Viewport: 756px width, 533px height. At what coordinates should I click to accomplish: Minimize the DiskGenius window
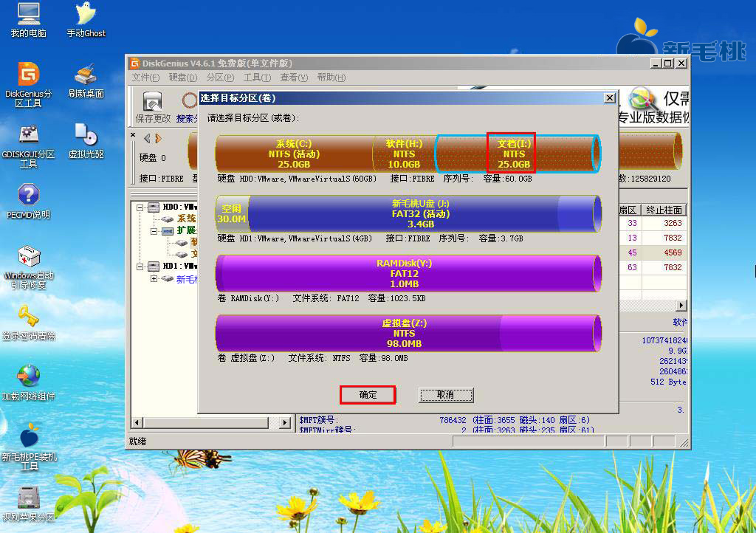pos(656,63)
